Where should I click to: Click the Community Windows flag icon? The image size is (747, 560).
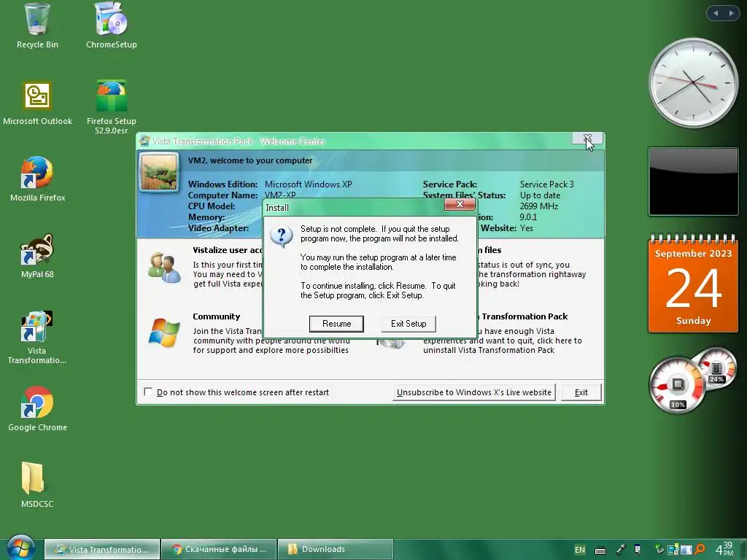tap(164, 332)
